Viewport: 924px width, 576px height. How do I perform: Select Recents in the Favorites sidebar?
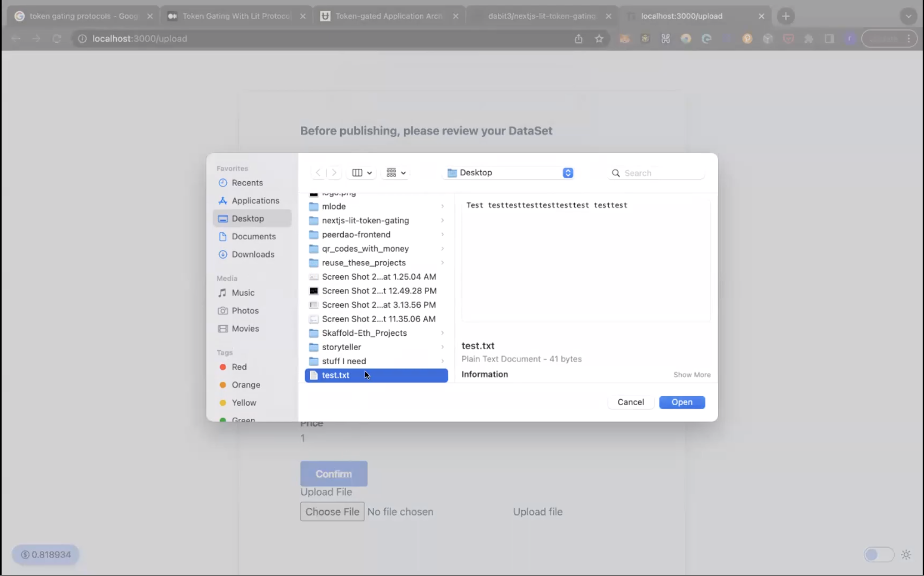[247, 183]
